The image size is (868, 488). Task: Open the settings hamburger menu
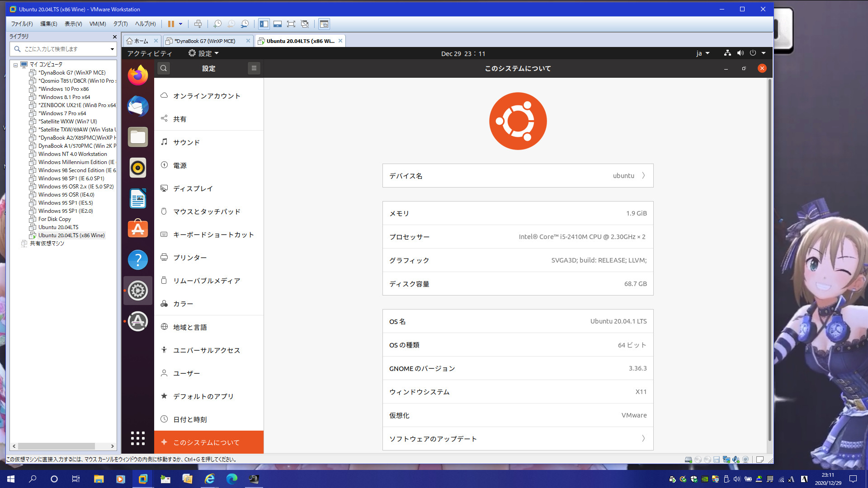254,68
